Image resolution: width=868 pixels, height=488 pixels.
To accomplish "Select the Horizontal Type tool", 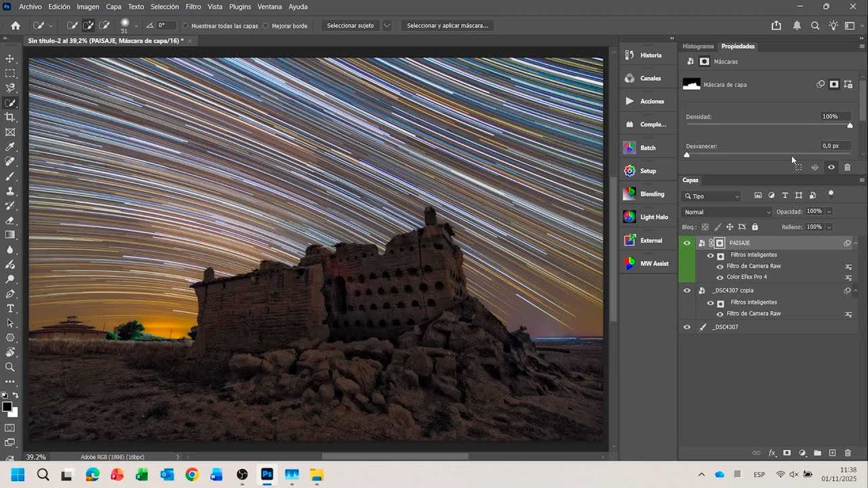I will click(x=10, y=308).
